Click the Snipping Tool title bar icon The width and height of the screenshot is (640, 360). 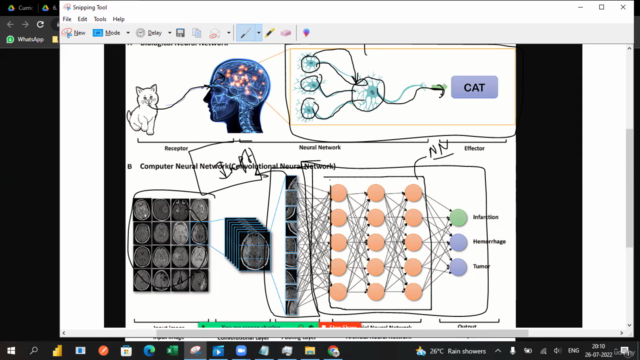[x=67, y=7]
